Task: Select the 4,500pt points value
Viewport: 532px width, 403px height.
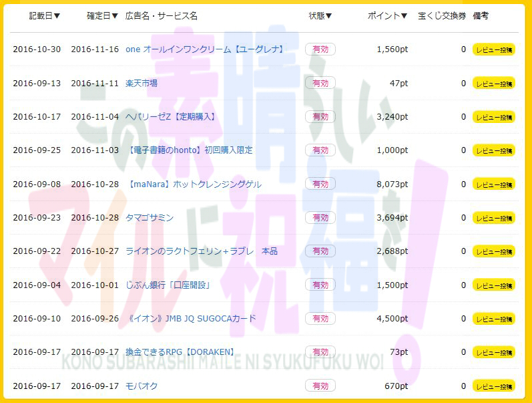Action: [392, 318]
